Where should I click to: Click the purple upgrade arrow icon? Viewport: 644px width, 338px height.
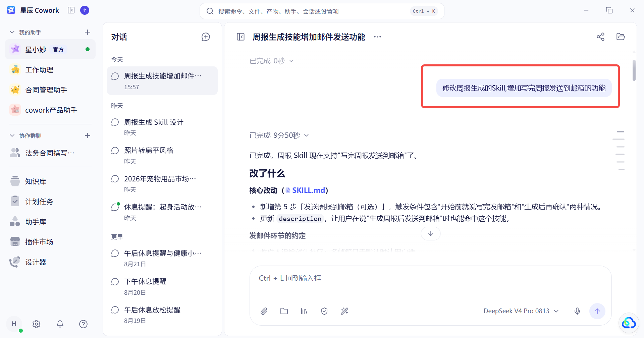[85, 10]
